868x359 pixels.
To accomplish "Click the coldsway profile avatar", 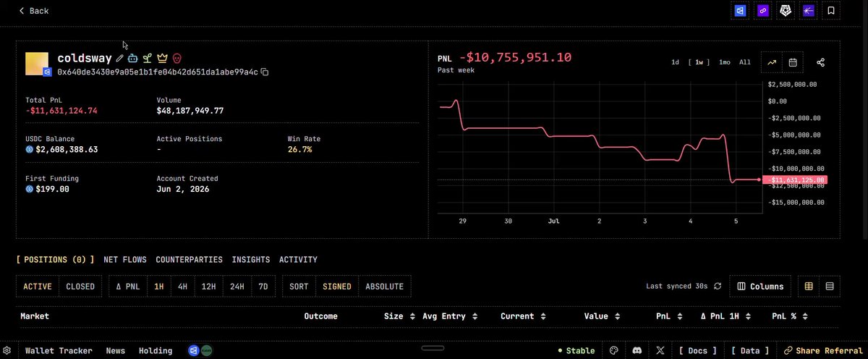I will tap(37, 64).
